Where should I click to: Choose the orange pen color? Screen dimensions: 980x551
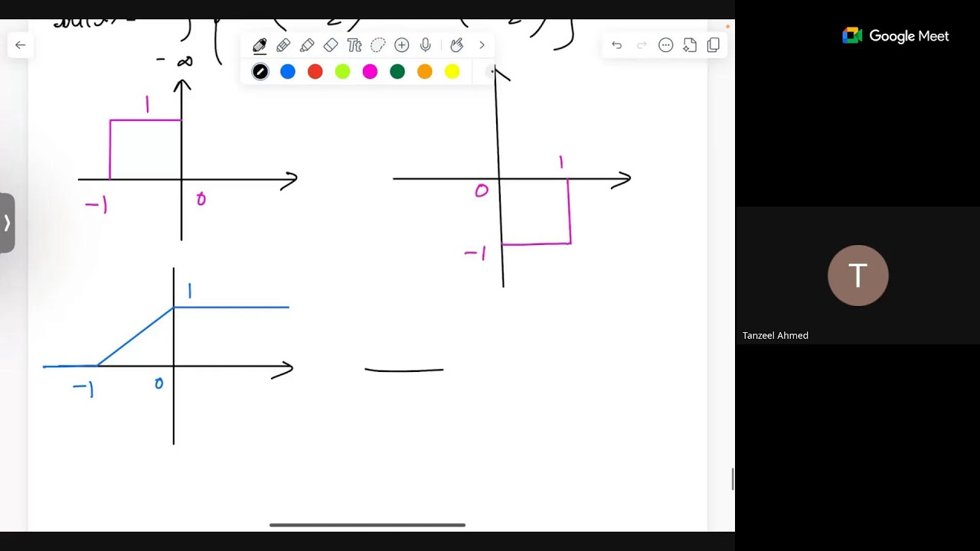tap(425, 72)
